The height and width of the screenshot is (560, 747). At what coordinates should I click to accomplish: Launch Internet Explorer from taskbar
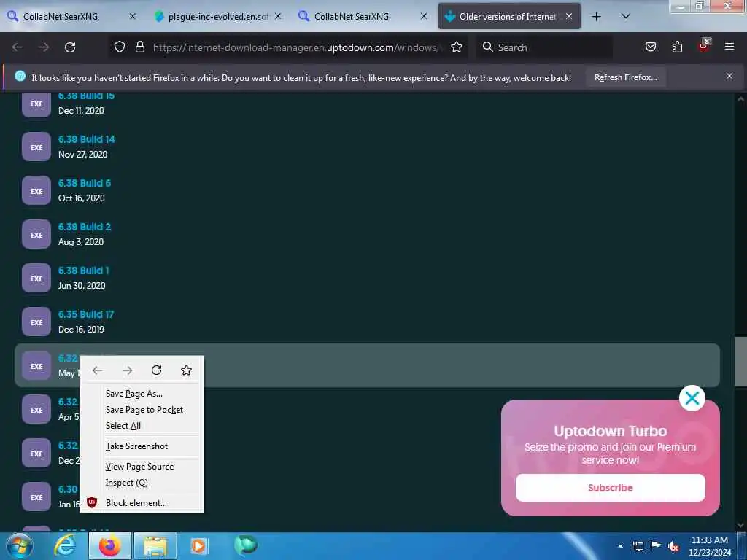65,545
